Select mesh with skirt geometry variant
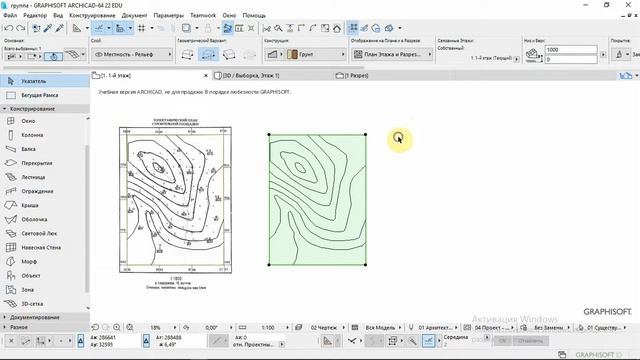Image resolution: width=640 pixels, height=360 pixels. [x=208, y=54]
